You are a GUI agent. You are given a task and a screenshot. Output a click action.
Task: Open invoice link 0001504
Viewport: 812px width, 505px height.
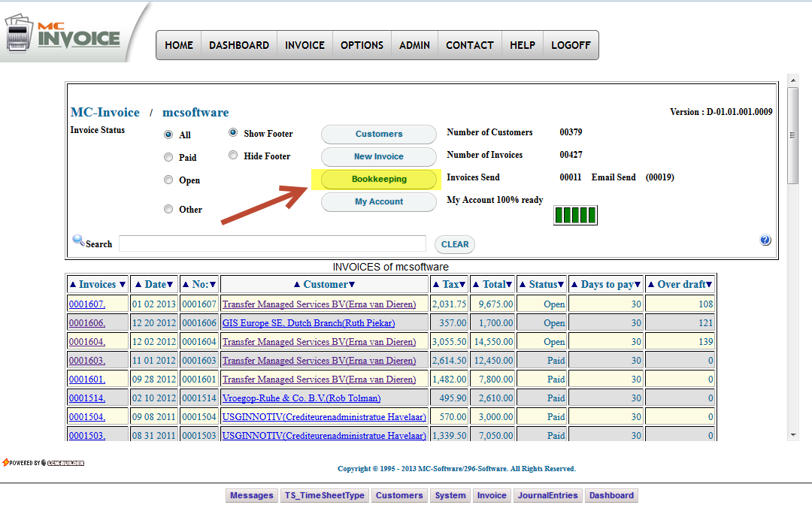[87, 416]
